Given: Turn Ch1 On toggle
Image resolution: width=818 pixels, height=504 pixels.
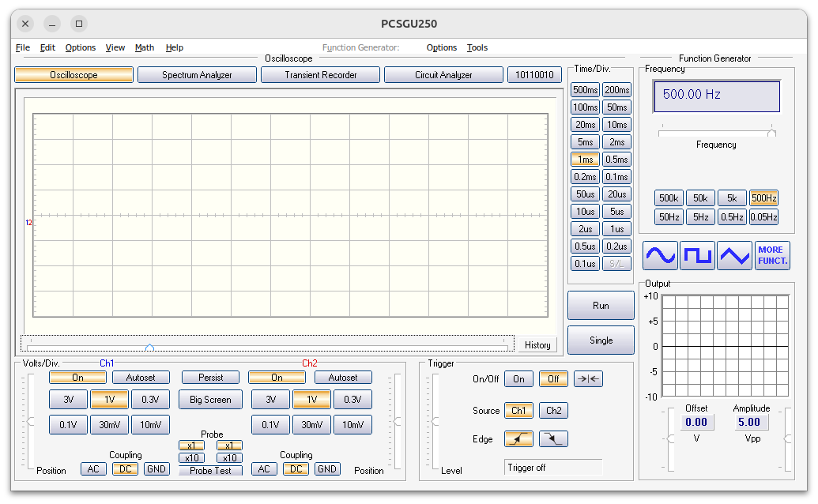Looking at the screenshot, I should coord(77,378).
